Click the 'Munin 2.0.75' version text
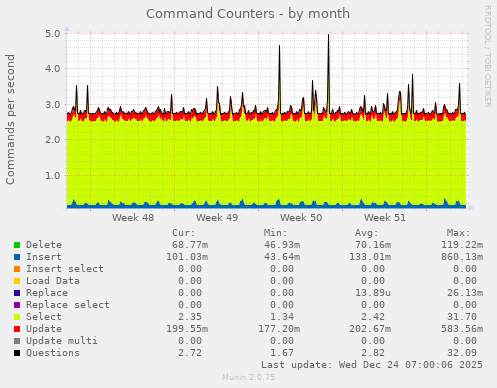This screenshot has height=388, width=497. click(x=249, y=377)
